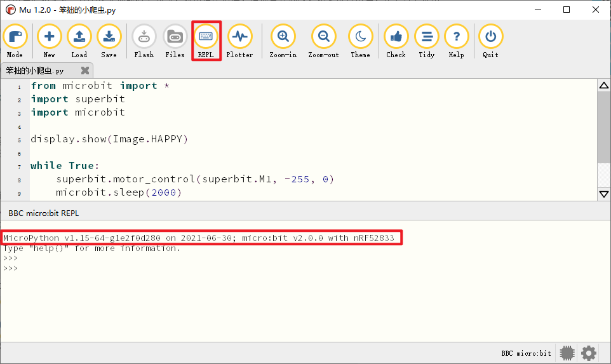611x364 pixels.
Task: Close the 笨拙的小爬虫.py tab
Action: coord(85,71)
